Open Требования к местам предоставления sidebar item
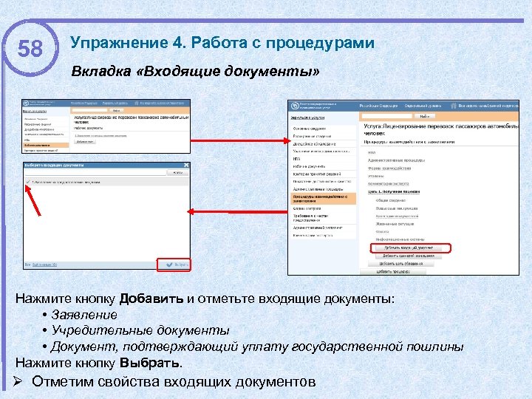The width and height of the screenshot is (532, 399). click(310, 218)
